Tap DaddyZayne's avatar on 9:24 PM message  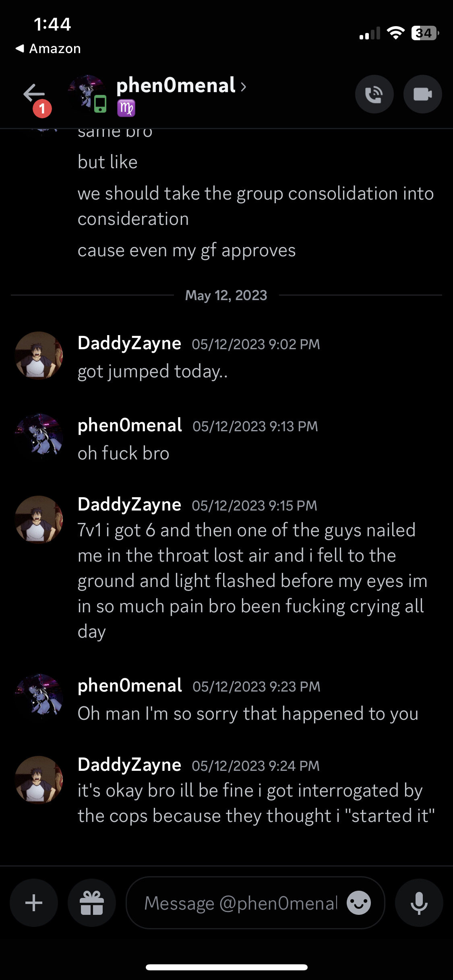coord(39,780)
